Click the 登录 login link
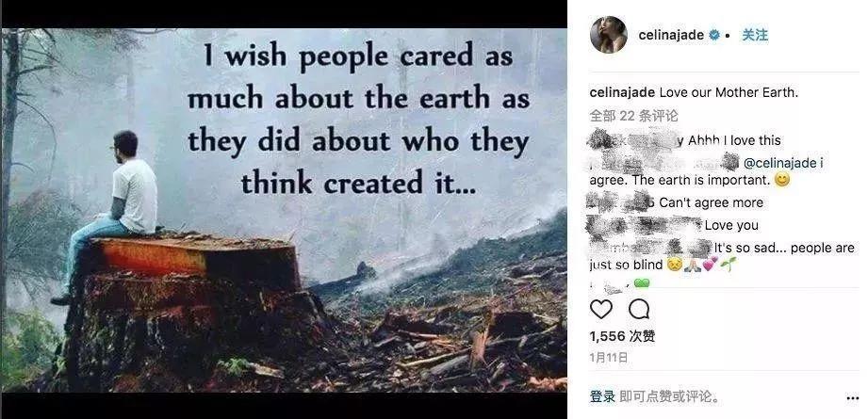This screenshot has width=868, height=419. pos(602,396)
